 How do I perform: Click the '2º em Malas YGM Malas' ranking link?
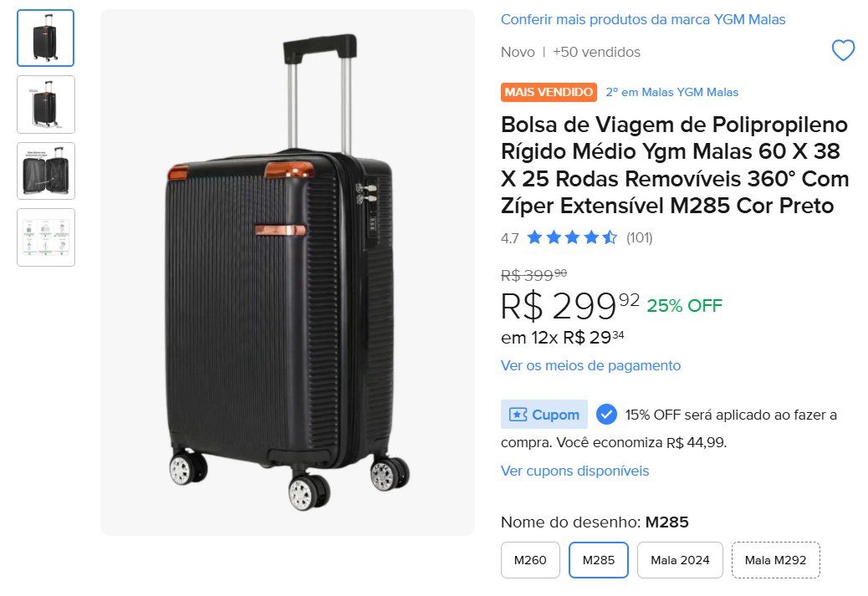click(671, 92)
